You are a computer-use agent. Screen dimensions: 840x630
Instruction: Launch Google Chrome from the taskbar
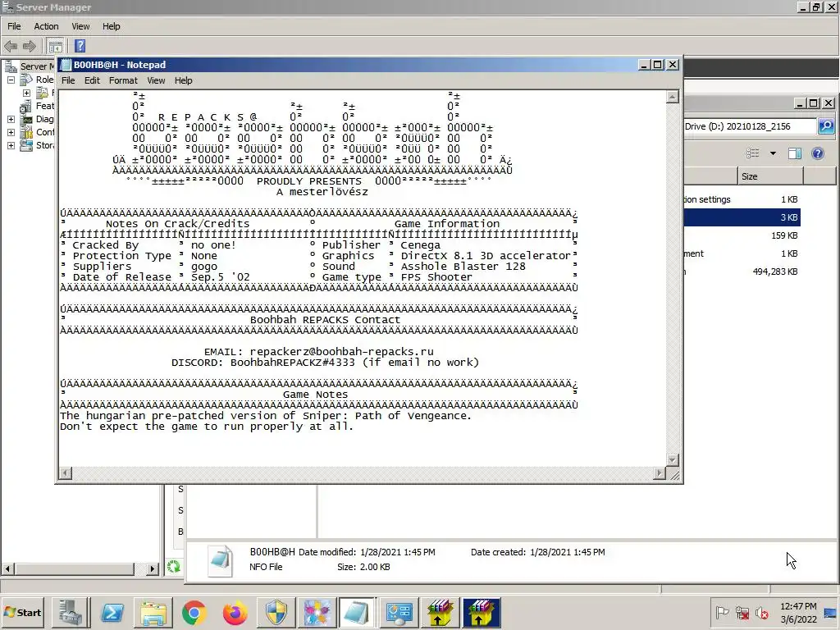(194, 613)
